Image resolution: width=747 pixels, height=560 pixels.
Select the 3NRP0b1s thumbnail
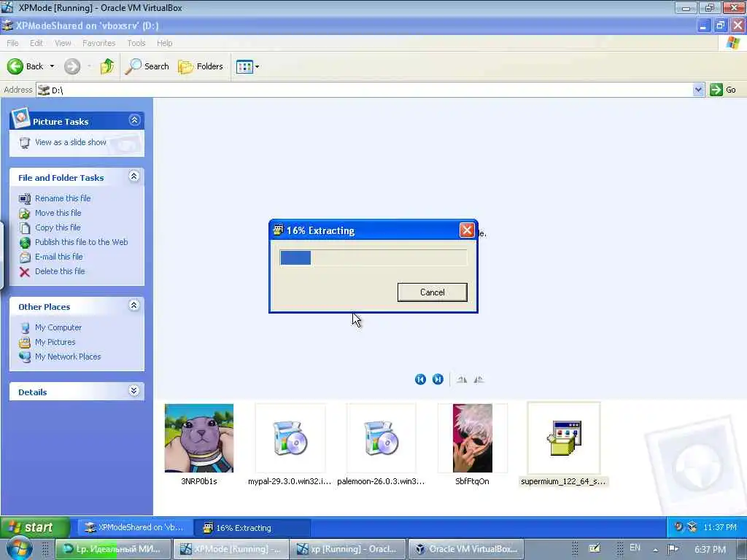click(x=199, y=438)
